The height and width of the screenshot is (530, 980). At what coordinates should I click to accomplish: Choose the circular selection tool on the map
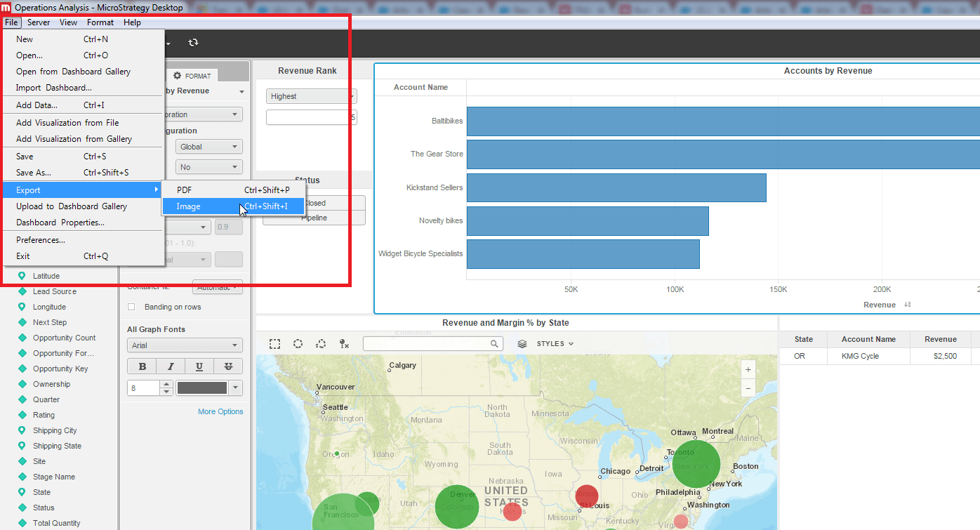tap(298, 344)
